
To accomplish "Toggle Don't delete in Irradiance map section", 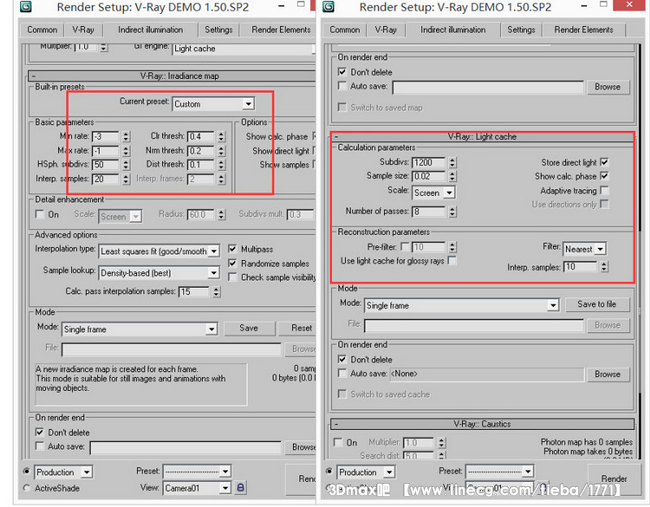I will (x=40, y=432).
